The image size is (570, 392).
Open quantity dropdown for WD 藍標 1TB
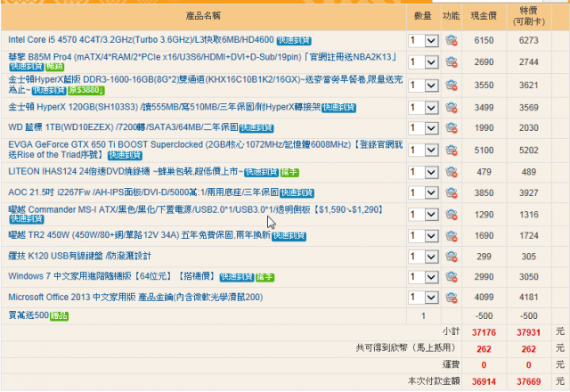coord(423,128)
